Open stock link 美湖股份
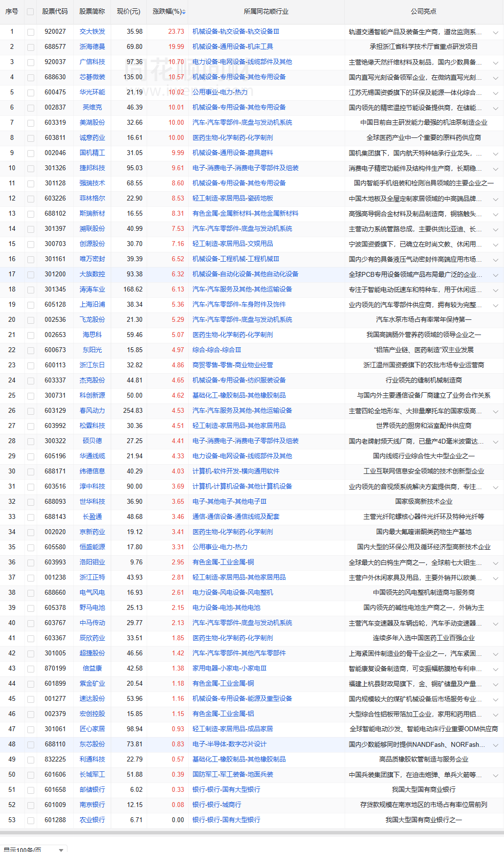Screen dimensions: 504x852 [92, 122]
